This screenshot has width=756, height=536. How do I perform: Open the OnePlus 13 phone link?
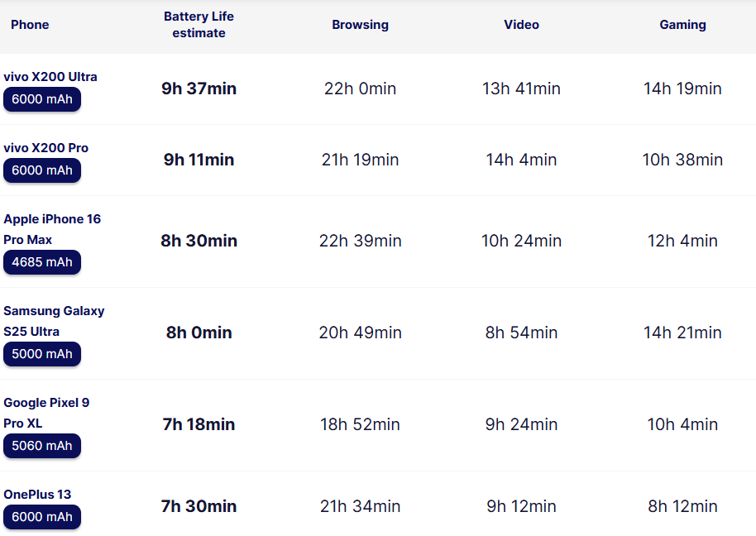click(x=37, y=495)
